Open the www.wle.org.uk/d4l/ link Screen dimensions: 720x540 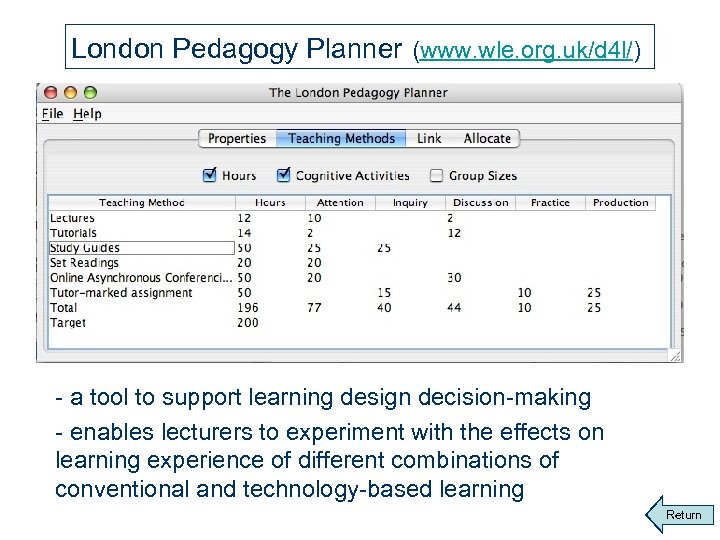pos(527,49)
